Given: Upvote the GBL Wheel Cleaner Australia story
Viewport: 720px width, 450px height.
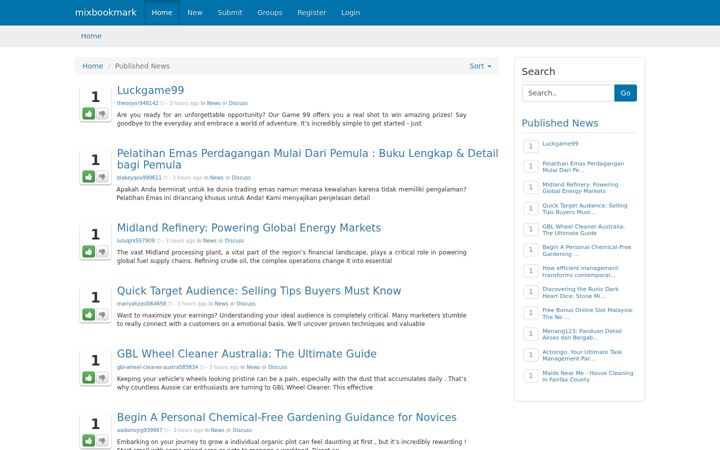Looking at the screenshot, I should click(89, 377).
